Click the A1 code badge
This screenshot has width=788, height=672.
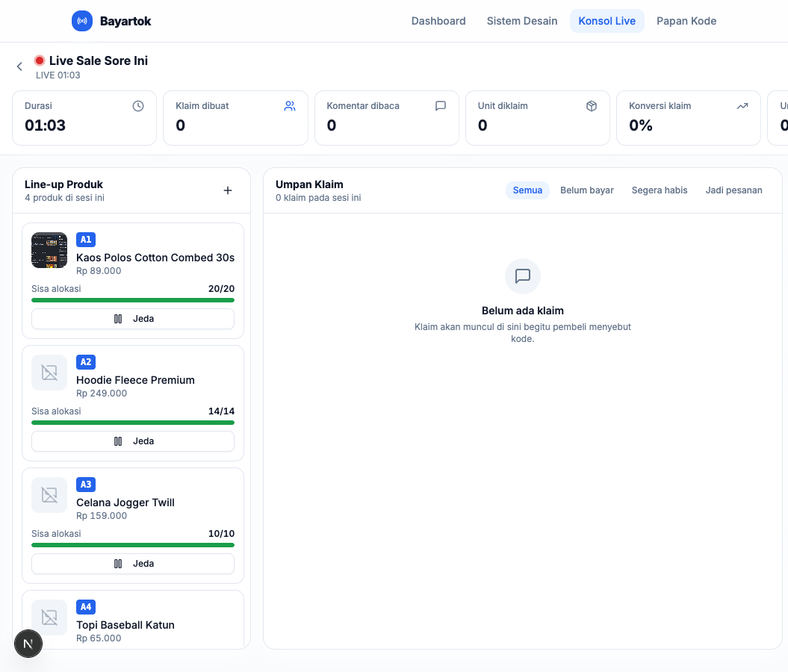86,240
